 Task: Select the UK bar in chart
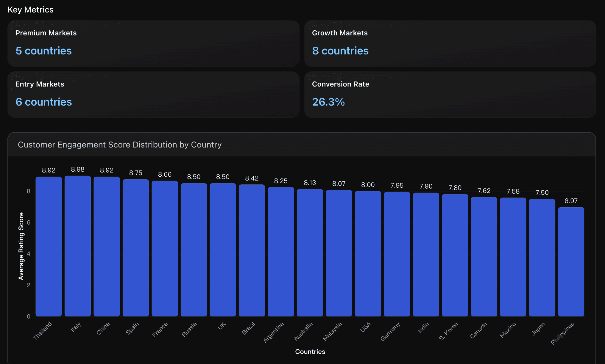(x=223, y=250)
